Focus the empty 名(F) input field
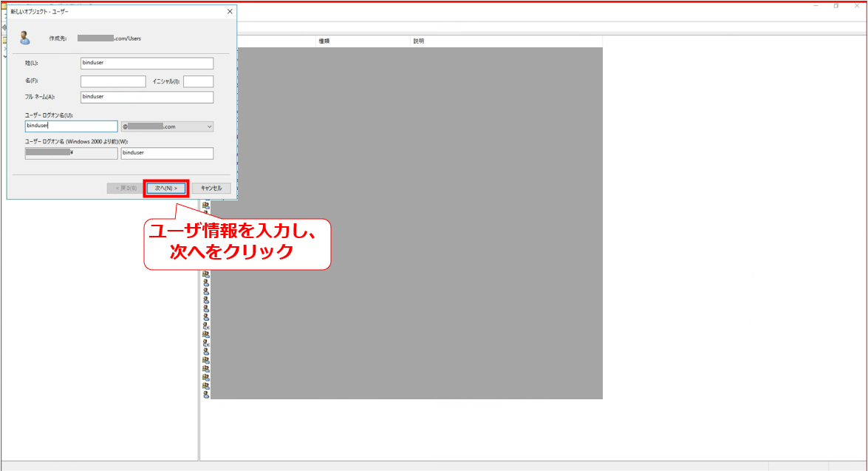The image size is (868, 471). click(x=113, y=81)
